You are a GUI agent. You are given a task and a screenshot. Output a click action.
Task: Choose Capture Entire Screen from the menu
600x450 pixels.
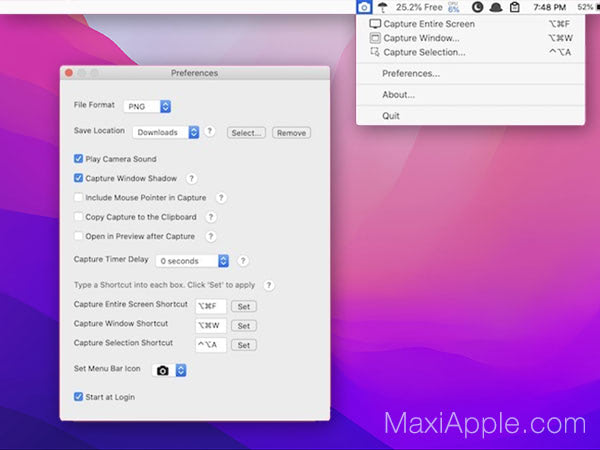tap(470, 24)
